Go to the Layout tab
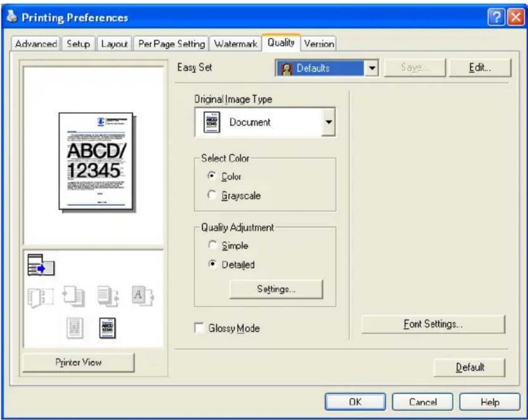 pyautogui.click(x=114, y=44)
